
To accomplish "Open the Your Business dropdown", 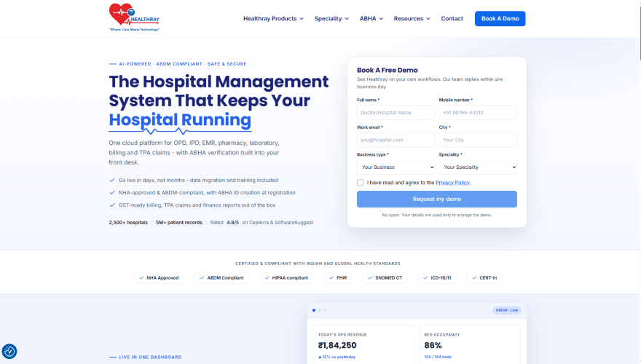I will pos(396,167).
